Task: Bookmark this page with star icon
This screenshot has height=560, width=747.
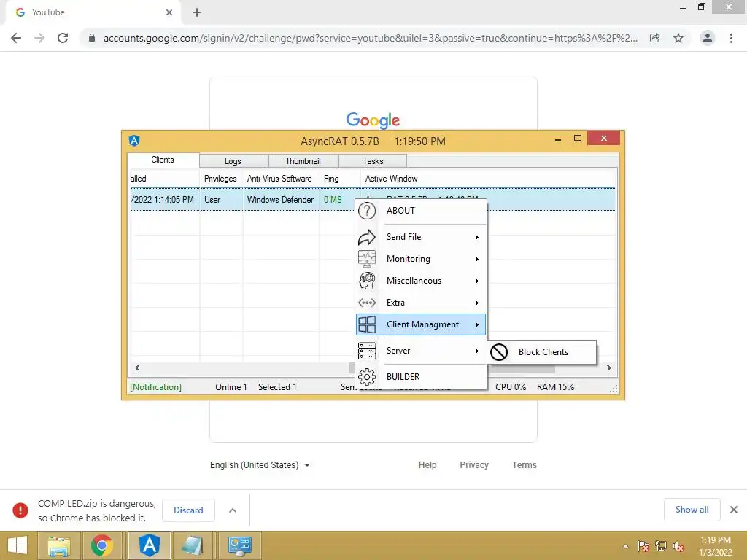Action: (678, 38)
